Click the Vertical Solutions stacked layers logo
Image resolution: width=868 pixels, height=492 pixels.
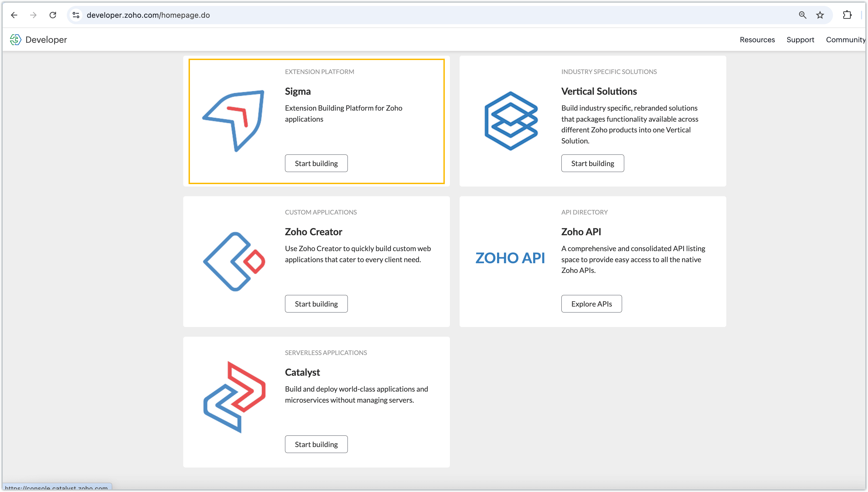[511, 121]
